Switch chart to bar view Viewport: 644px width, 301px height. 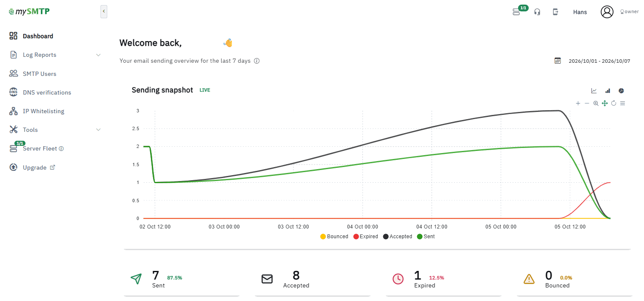[x=608, y=91]
